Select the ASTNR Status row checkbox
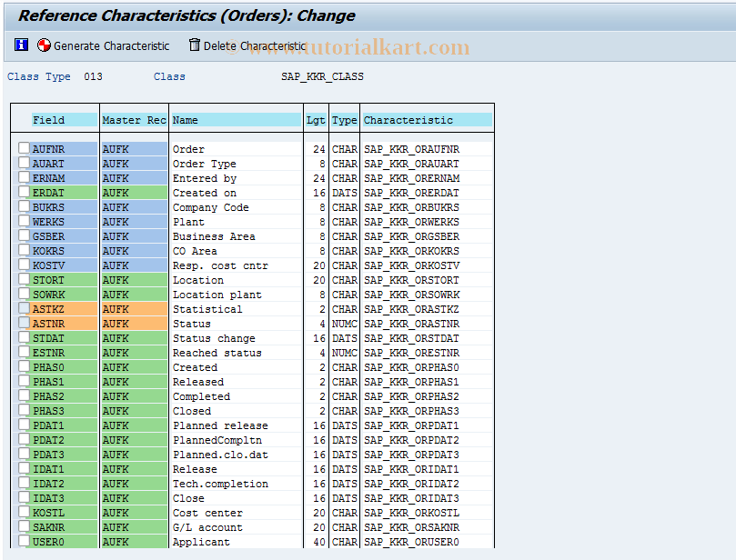 click(24, 324)
